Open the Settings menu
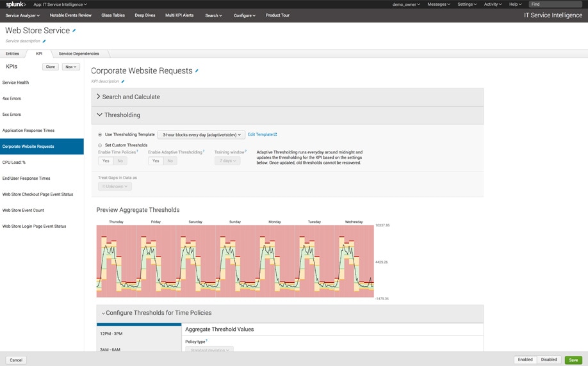 467,4
